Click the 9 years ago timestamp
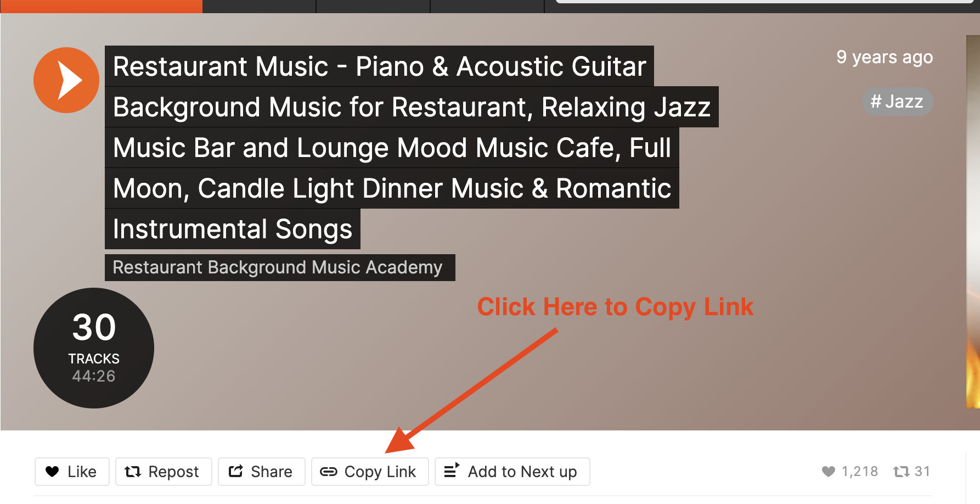The image size is (980, 504). tap(885, 57)
